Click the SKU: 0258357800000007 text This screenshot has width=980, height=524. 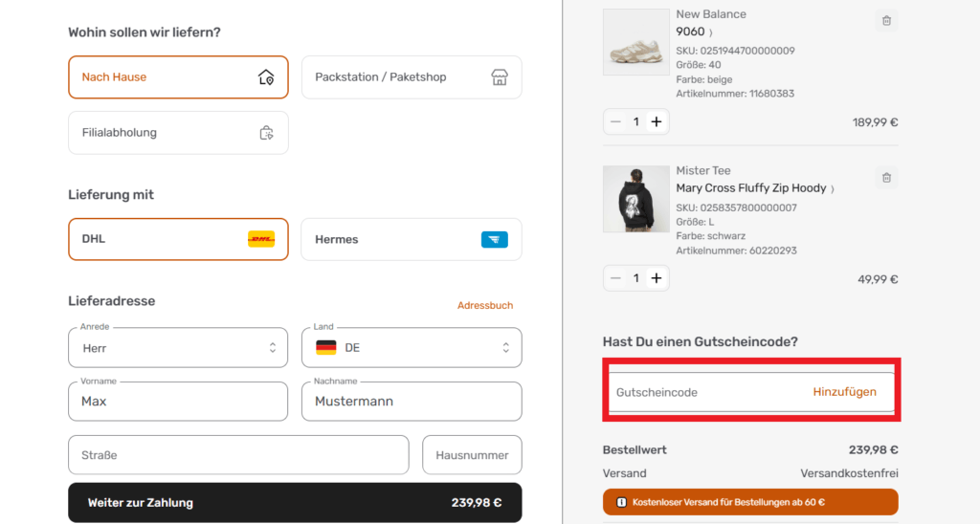(x=736, y=207)
